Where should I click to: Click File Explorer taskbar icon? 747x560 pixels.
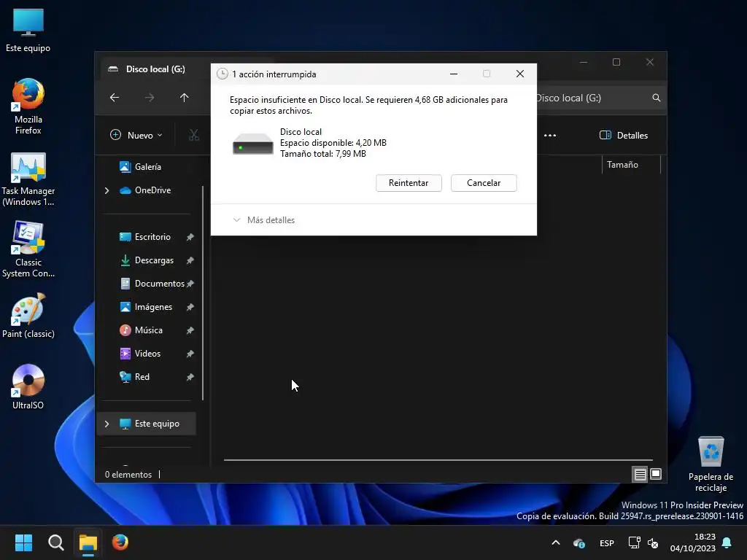[88, 542]
